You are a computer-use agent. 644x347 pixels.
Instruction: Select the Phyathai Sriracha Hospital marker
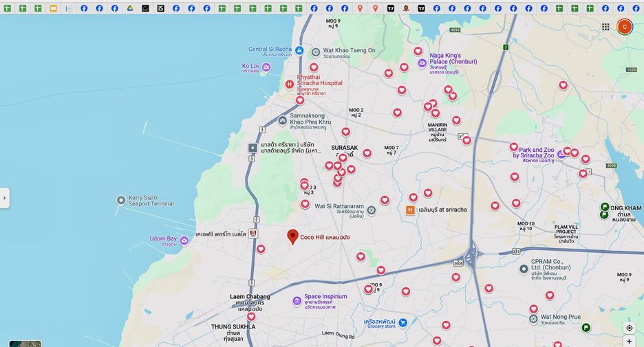pyautogui.click(x=290, y=84)
